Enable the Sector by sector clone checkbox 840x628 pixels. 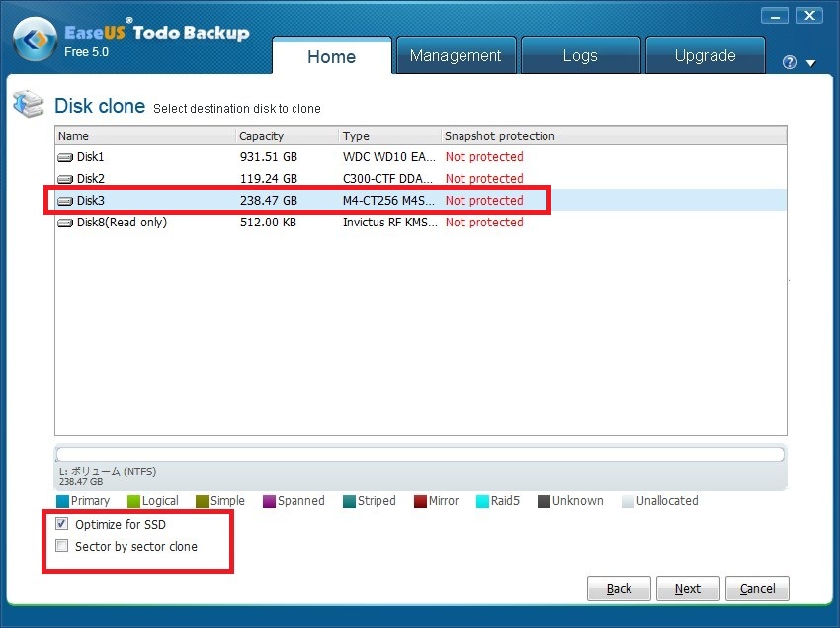tap(62, 546)
